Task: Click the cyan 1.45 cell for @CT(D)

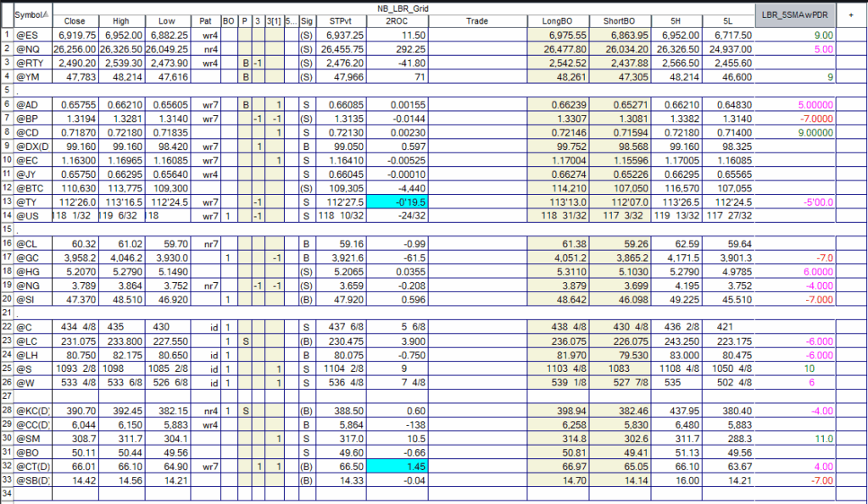Action: click(x=397, y=467)
